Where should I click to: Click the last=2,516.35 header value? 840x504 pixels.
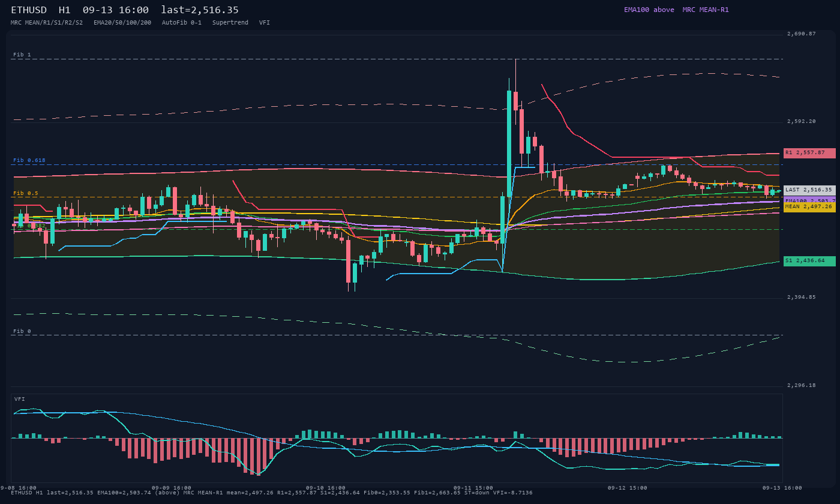pos(200,10)
